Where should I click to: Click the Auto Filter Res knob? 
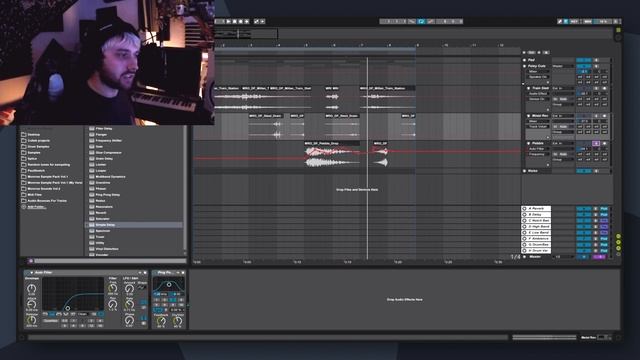pos(113,304)
